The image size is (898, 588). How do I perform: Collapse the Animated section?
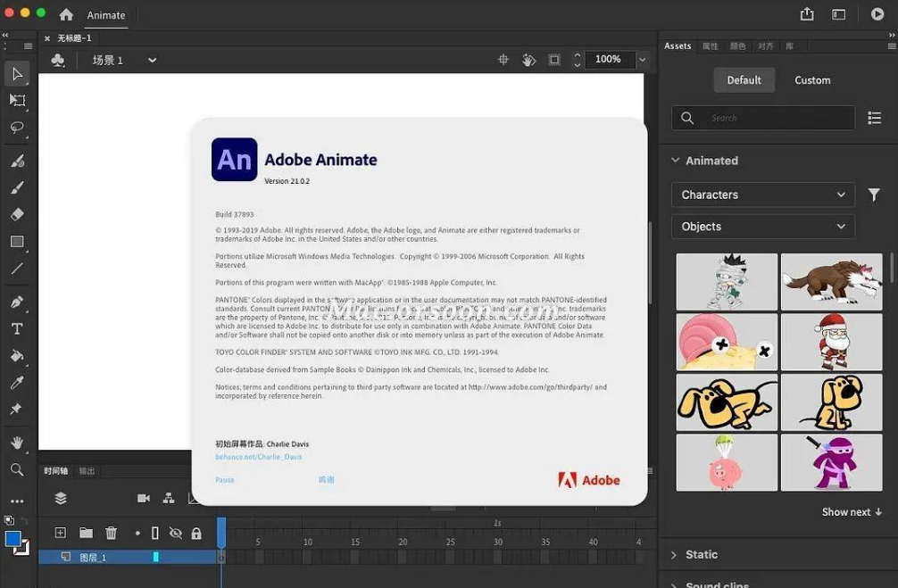point(675,161)
